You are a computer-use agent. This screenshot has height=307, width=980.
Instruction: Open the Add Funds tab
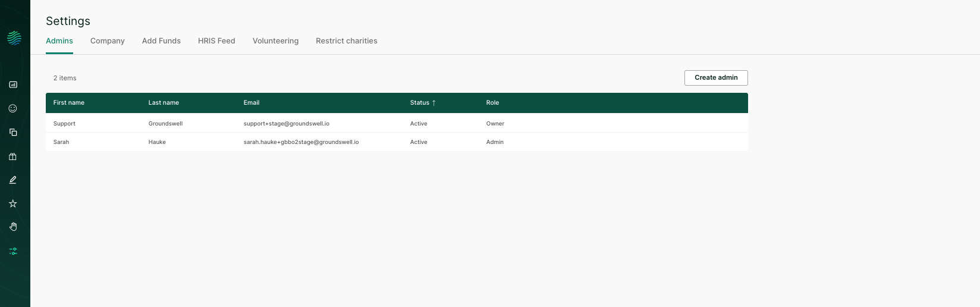[x=161, y=41]
